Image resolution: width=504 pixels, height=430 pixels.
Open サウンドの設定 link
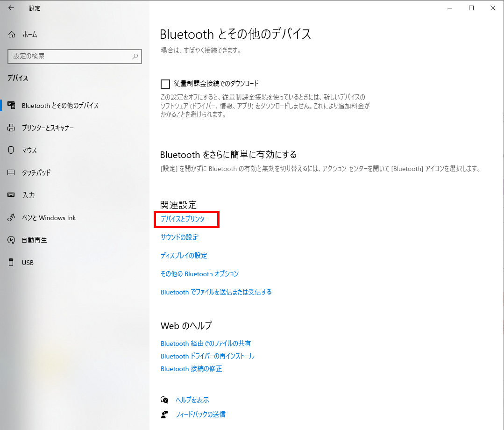(x=180, y=237)
